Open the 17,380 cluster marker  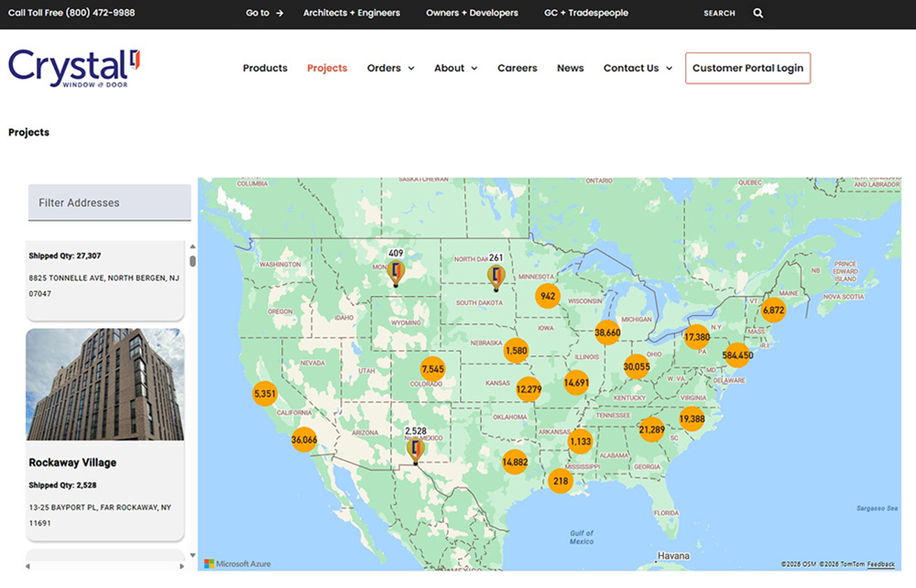pos(696,337)
